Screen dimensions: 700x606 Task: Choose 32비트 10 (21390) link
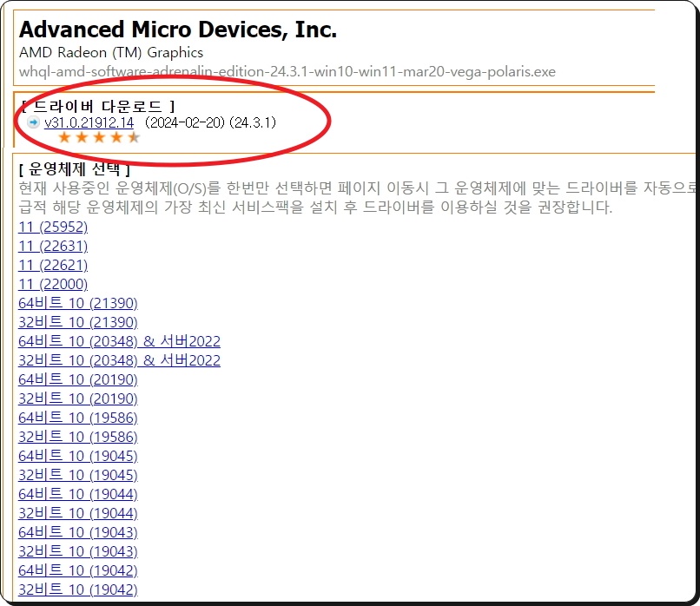point(78,323)
